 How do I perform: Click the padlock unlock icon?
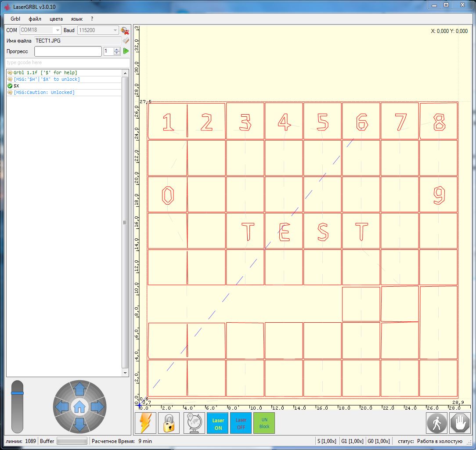pos(169,423)
